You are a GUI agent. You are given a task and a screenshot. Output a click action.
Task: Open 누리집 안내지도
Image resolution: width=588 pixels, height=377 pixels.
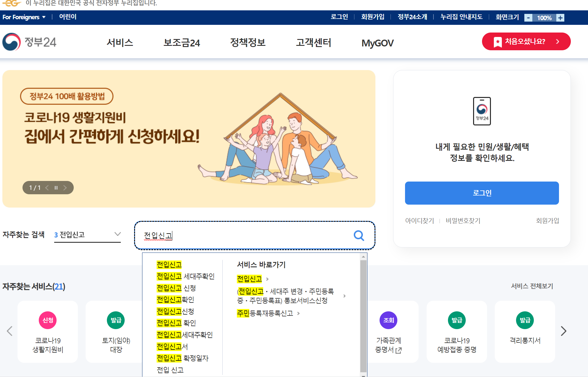click(461, 17)
